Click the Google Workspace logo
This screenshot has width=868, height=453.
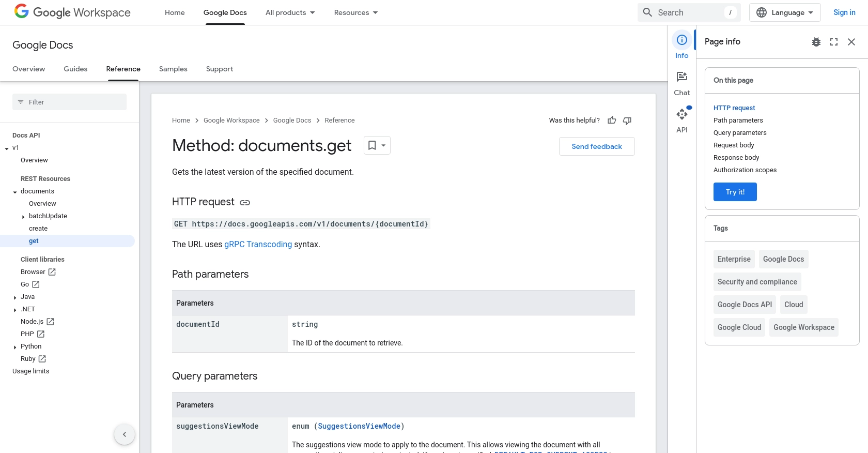72,12
